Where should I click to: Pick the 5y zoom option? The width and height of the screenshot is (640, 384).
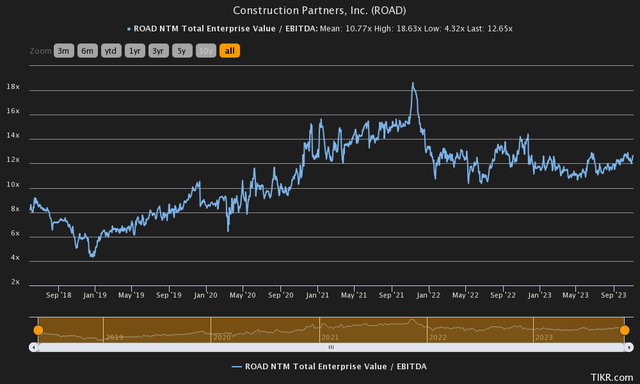pyautogui.click(x=182, y=51)
